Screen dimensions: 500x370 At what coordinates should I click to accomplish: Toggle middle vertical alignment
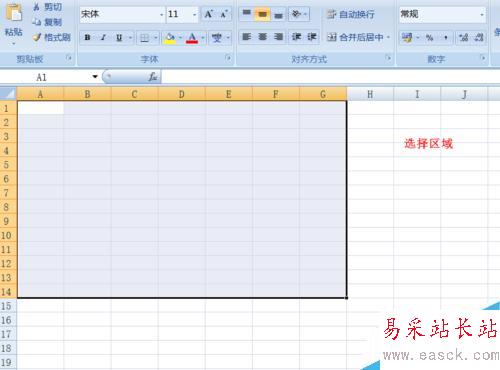click(262, 14)
